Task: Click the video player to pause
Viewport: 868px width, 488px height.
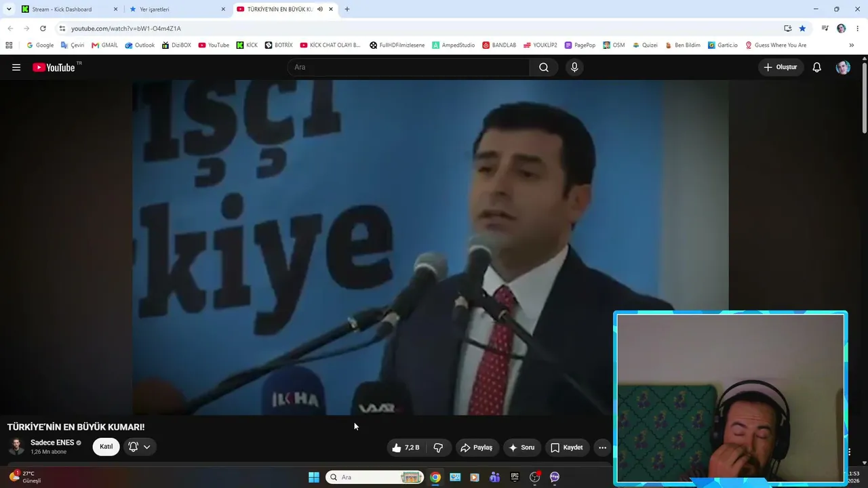Action: point(430,247)
